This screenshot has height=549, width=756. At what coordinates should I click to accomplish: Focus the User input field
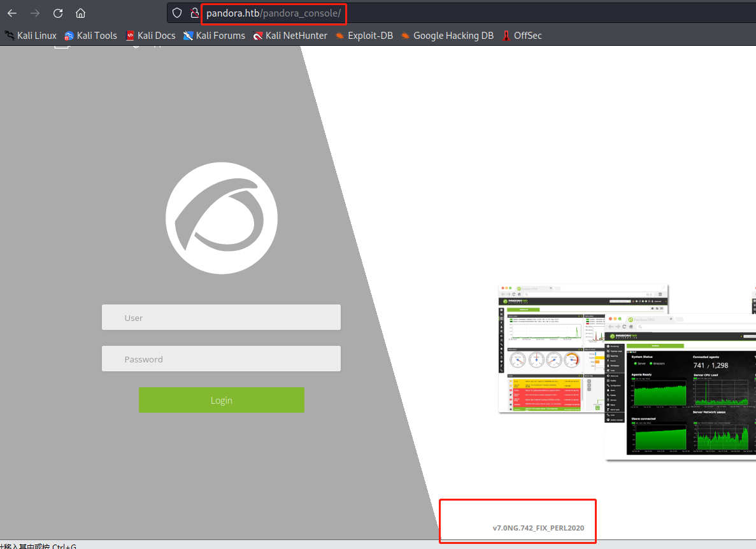point(221,317)
